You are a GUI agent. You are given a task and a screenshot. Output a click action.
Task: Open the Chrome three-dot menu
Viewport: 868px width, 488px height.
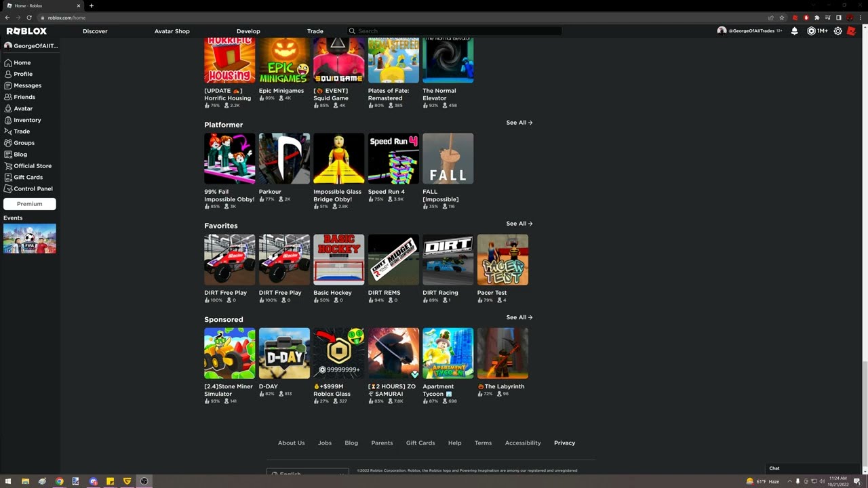[x=861, y=18]
